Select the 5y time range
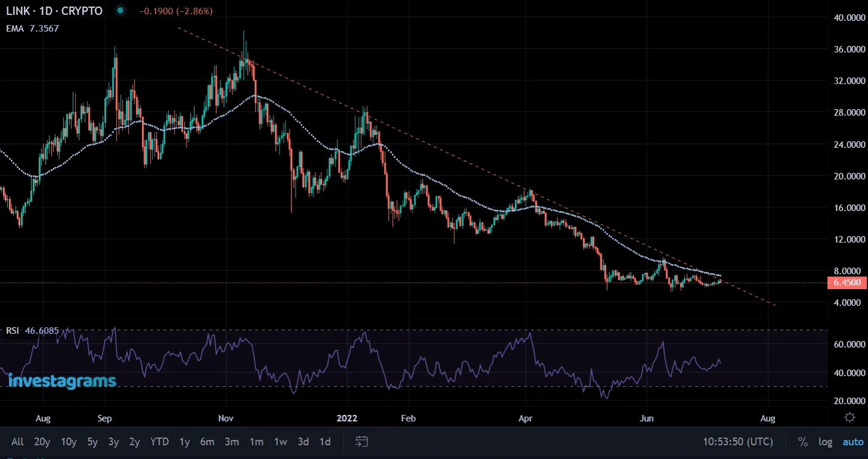Screen dimensions: 868x459 click(92, 442)
